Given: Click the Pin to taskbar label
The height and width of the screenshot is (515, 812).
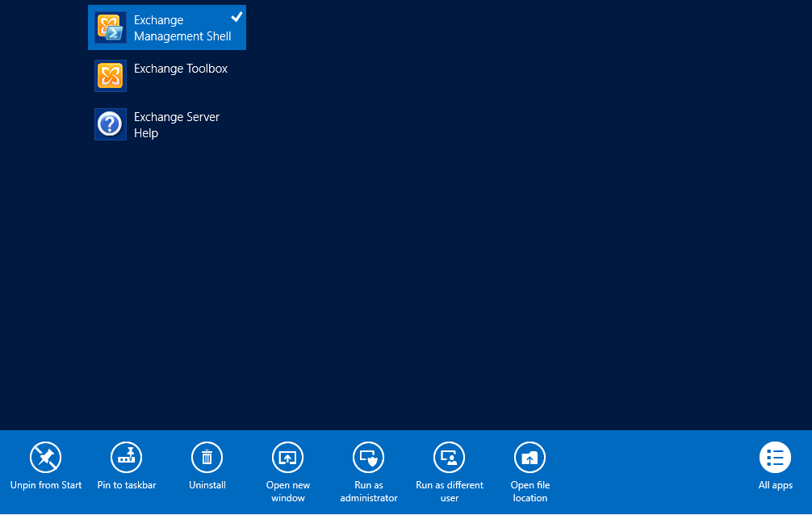Looking at the screenshot, I should click(x=127, y=485).
